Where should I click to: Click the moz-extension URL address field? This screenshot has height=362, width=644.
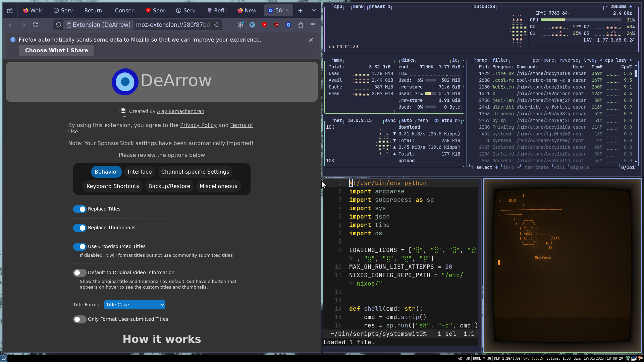click(x=173, y=25)
